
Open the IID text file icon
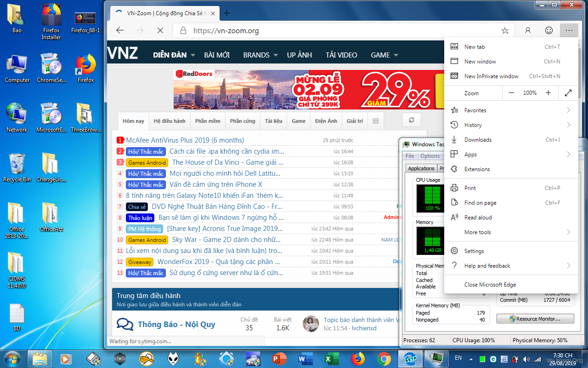(x=17, y=317)
